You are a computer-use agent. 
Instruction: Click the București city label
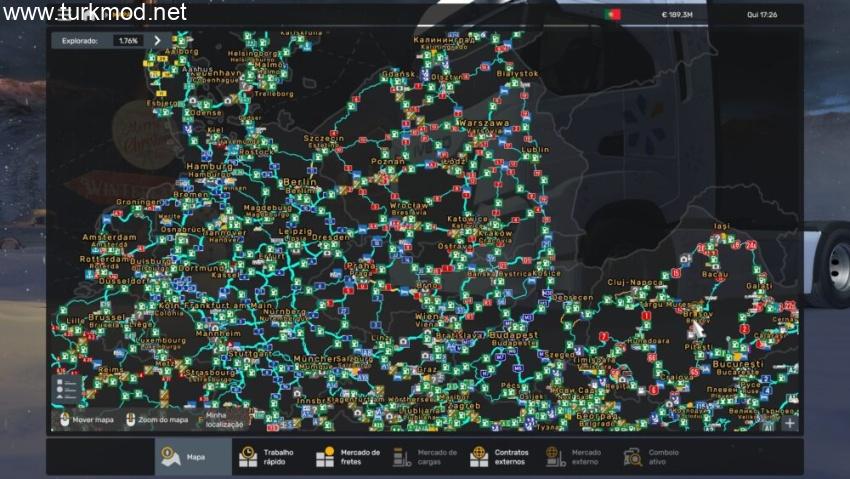tap(738, 364)
